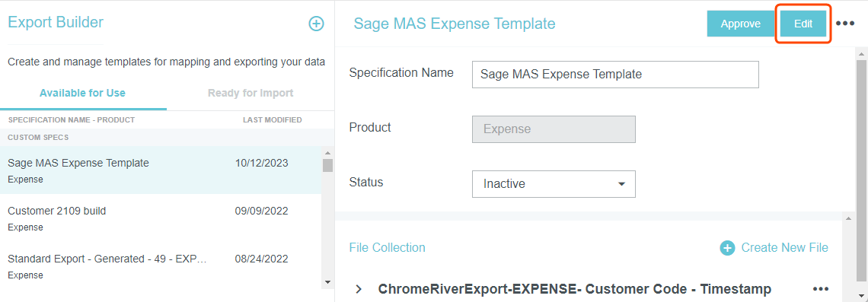
Task: Switch to Ready for Import tab
Action: click(x=251, y=93)
